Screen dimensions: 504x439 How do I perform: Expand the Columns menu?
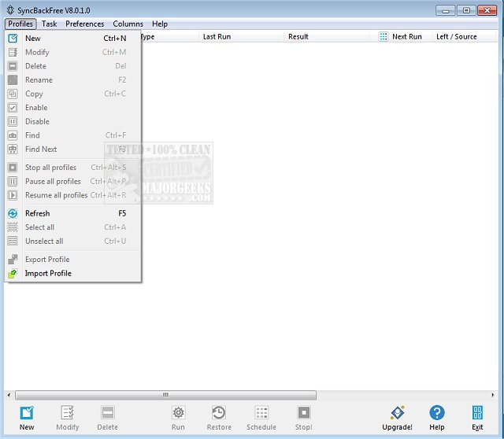(128, 24)
